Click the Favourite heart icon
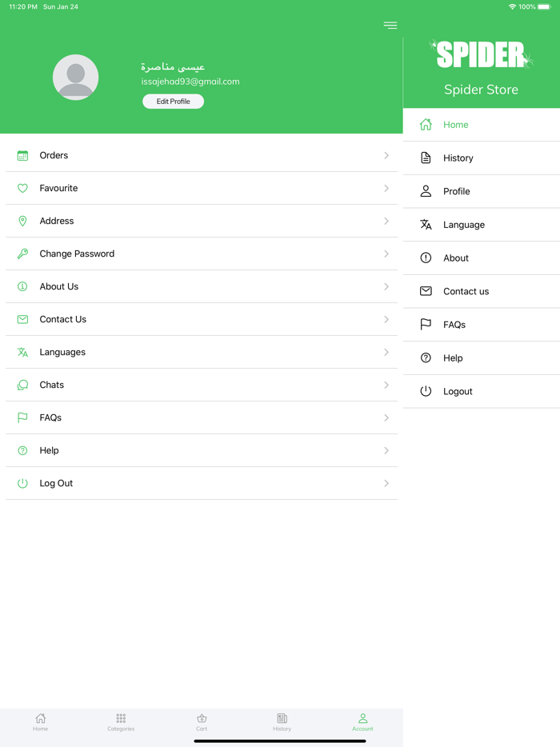Viewport: 560px width, 747px height. pos(22,188)
